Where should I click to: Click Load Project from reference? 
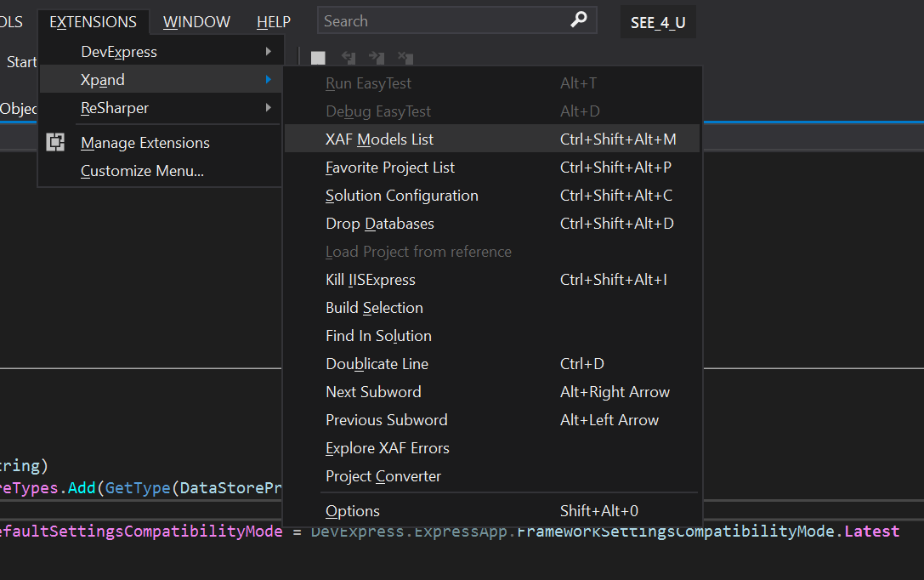click(x=492, y=251)
